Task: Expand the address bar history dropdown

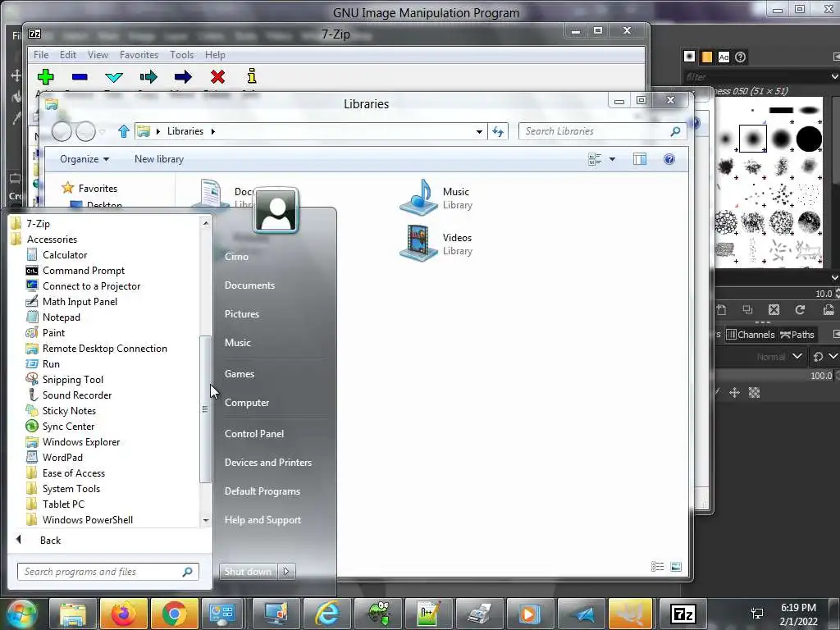Action: [x=479, y=131]
